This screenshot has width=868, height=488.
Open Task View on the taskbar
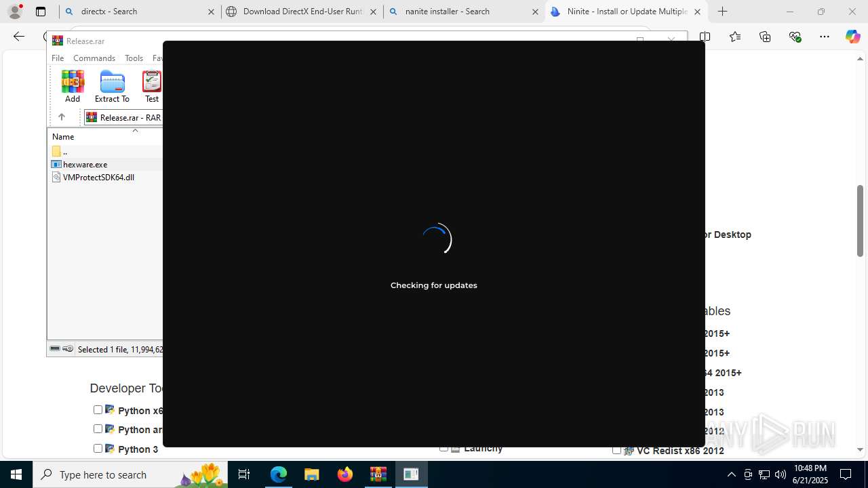(245, 474)
